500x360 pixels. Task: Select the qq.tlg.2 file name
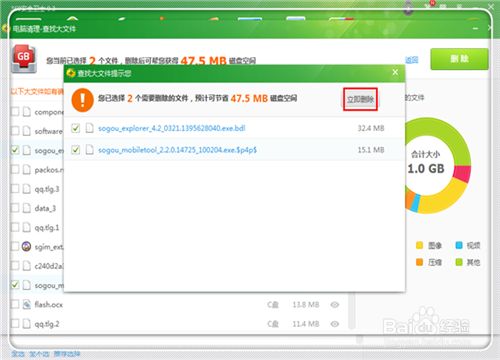pos(47,324)
